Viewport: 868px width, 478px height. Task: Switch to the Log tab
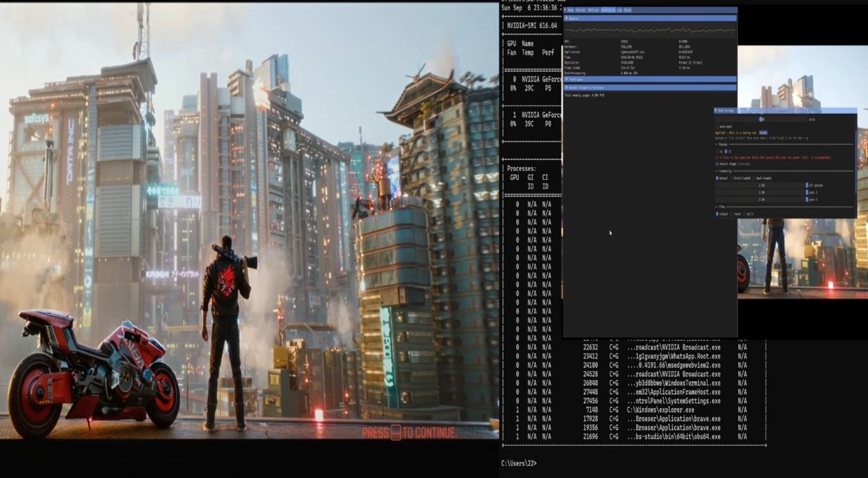pyautogui.click(x=619, y=10)
